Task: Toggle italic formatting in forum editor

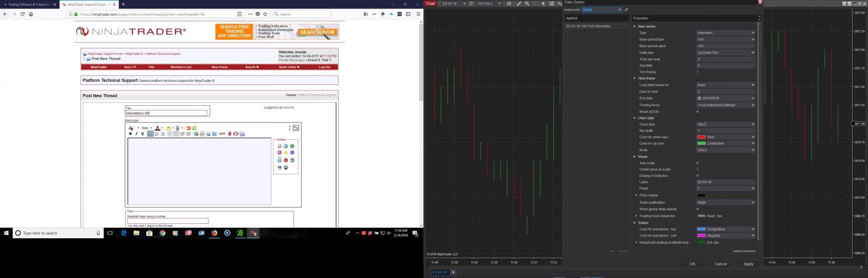Action: click(x=136, y=134)
